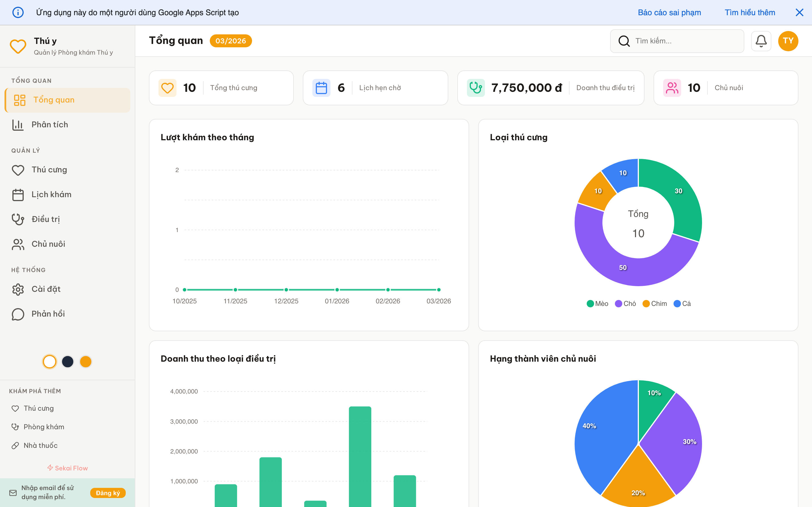The image size is (812, 507).
Task: Click the stethoscope icon for Điều trị
Action: tap(18, 219)
